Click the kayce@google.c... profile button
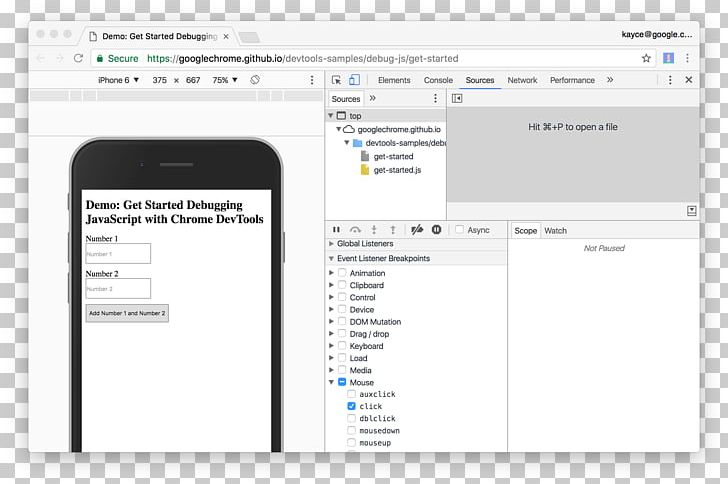Screen dimensions: 728x484 tap(656, 34)
